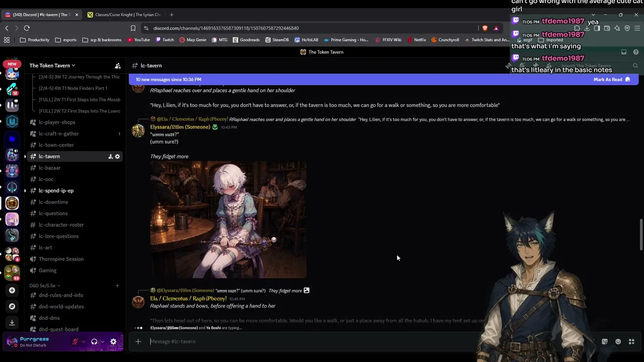Open the Twitch bookmark
This screenshot has width=644, height=362.
[165, 40]
